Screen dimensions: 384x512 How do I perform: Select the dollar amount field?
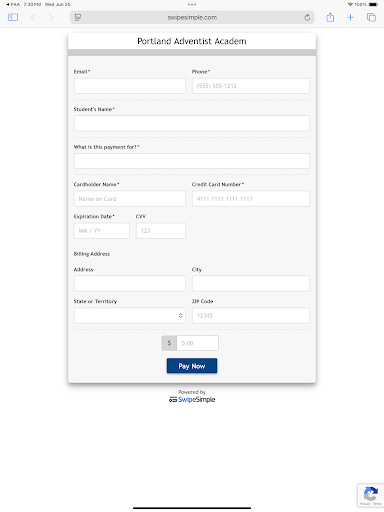pyautogui.click(x=197, y=343)
